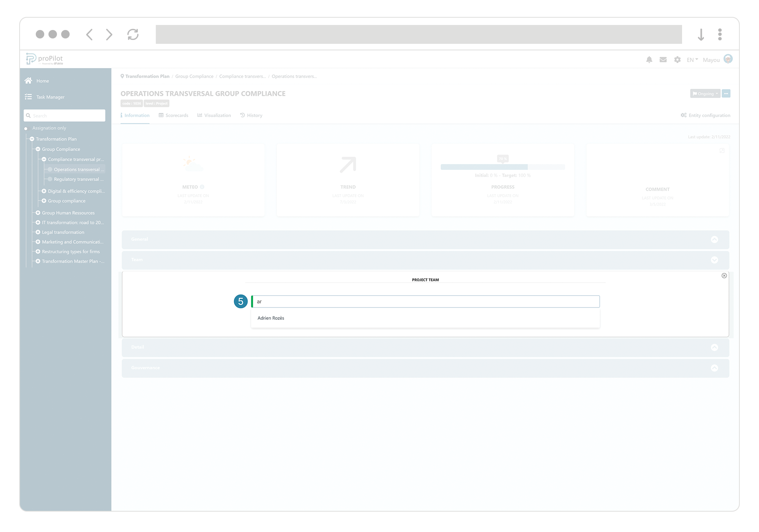Enable the Assignation only toggle
Screen dimensions: 759x532
point(26,128)
